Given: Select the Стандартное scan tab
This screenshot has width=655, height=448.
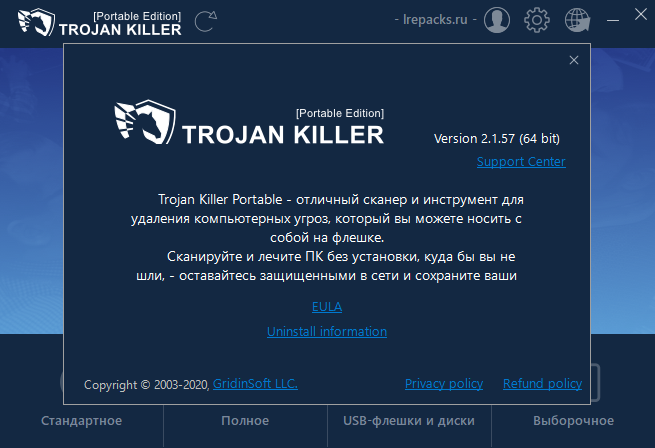Looking at the screenshot, I should tap(81, 421).
